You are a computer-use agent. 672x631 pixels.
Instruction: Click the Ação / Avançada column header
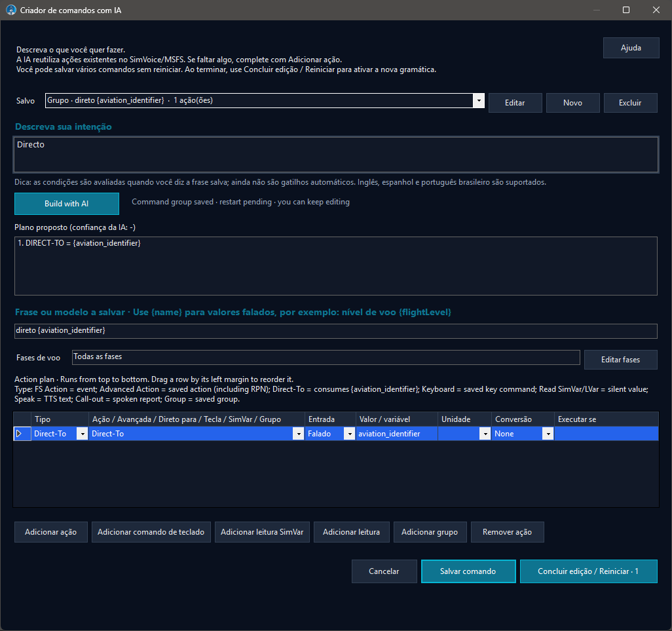click(196, 419)
